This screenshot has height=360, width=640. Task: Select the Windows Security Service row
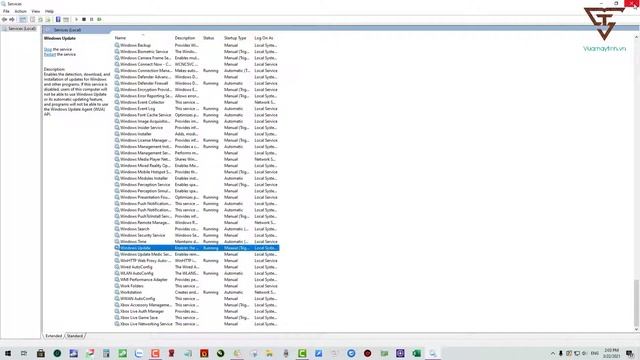(197, 235)
